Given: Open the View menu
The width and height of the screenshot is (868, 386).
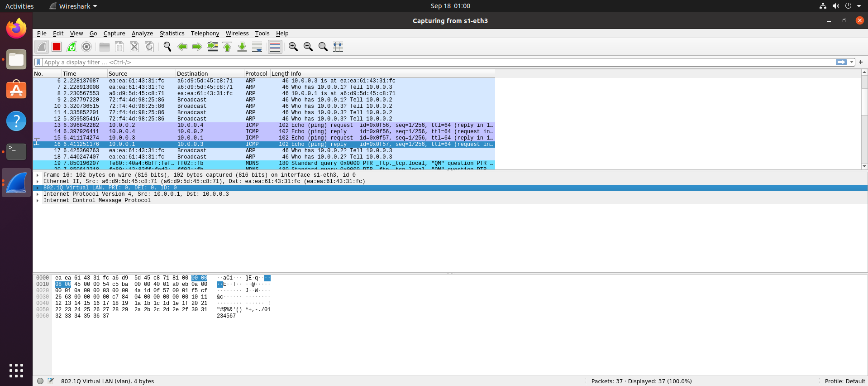Looking at the screenshot, I should [76, 34].
